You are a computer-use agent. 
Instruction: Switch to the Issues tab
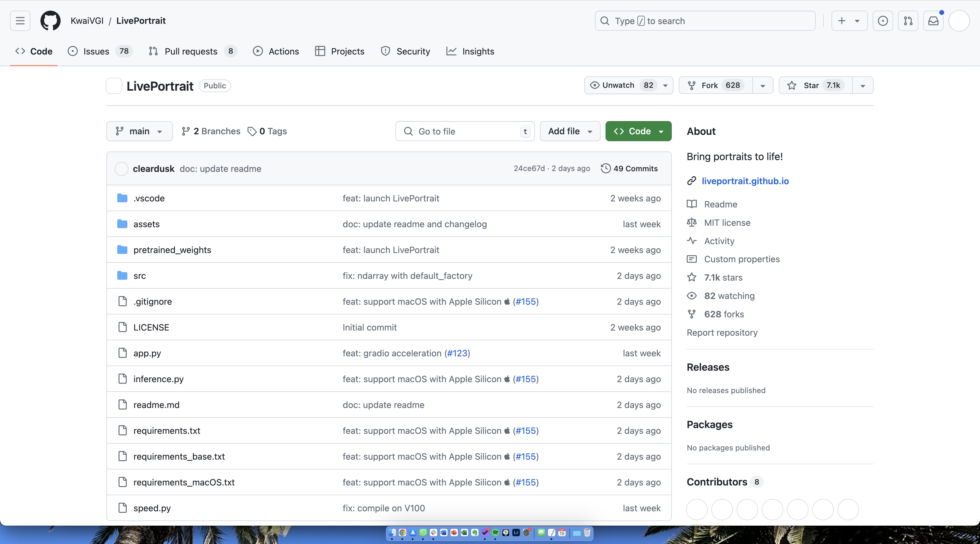[100, 51]
